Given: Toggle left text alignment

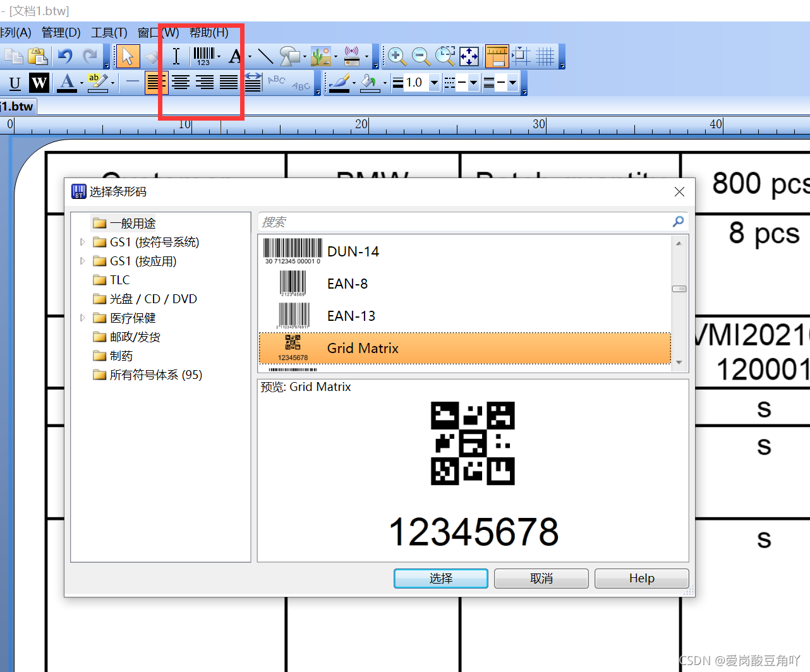Looking at the screenshot, I should click(x=156, y=83).
